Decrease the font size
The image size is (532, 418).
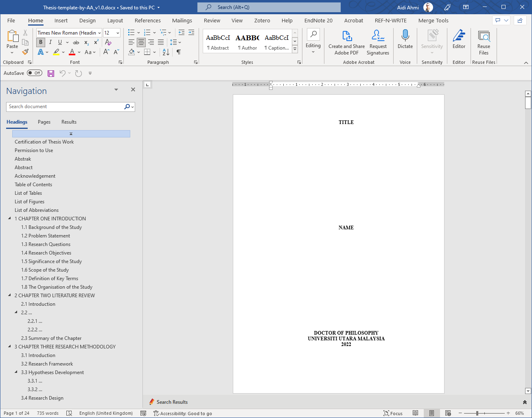[x=116, y=52]
